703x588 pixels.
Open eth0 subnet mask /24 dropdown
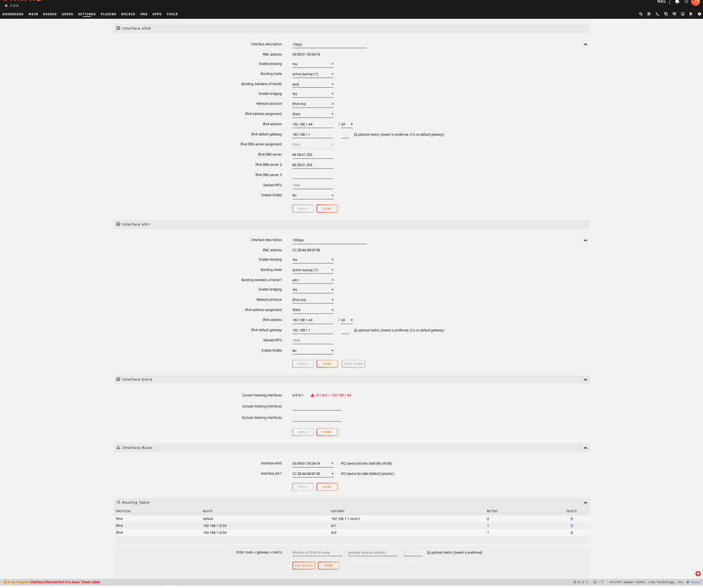(347, 124)
